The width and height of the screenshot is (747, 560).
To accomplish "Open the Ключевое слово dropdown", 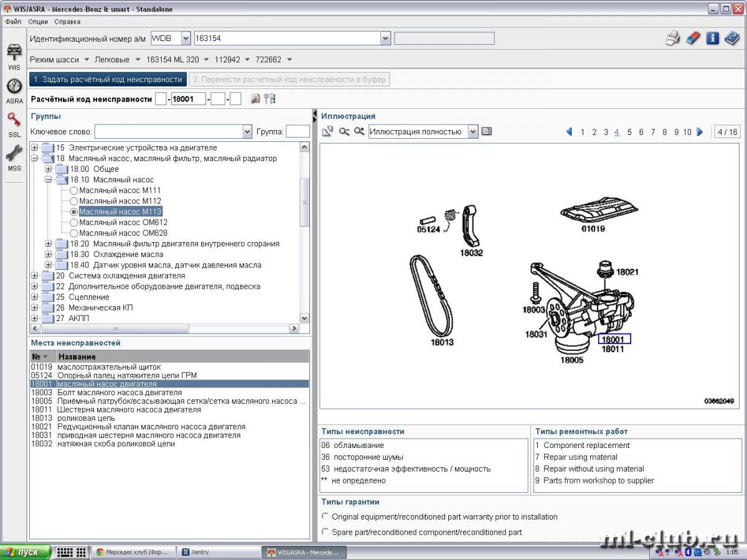I will [247, 131].
